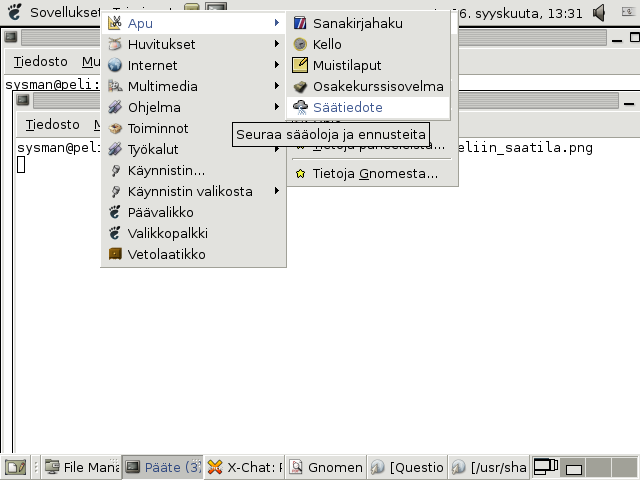Open the Sovellukset applications menu
The image size is (640, 480).
pos(65,13)
